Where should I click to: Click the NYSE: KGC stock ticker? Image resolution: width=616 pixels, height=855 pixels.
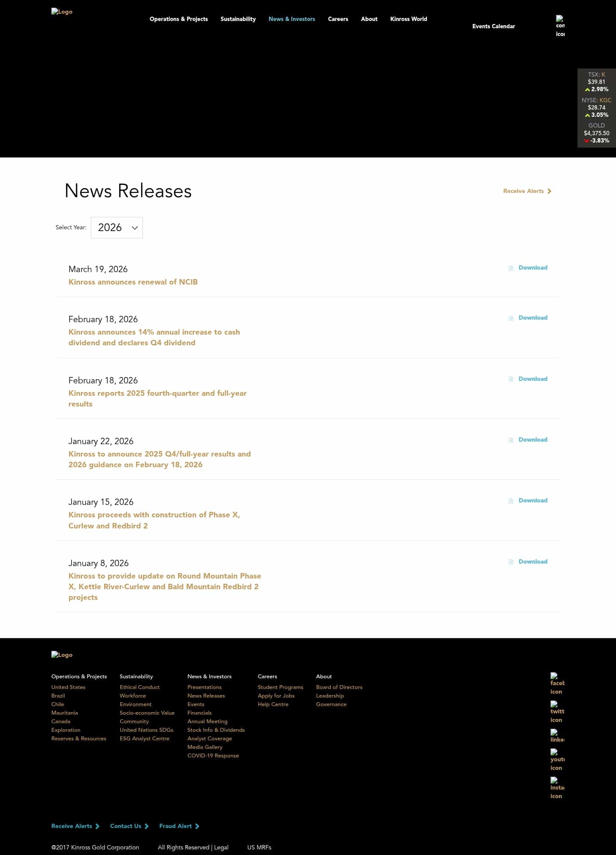pos(596,107)
